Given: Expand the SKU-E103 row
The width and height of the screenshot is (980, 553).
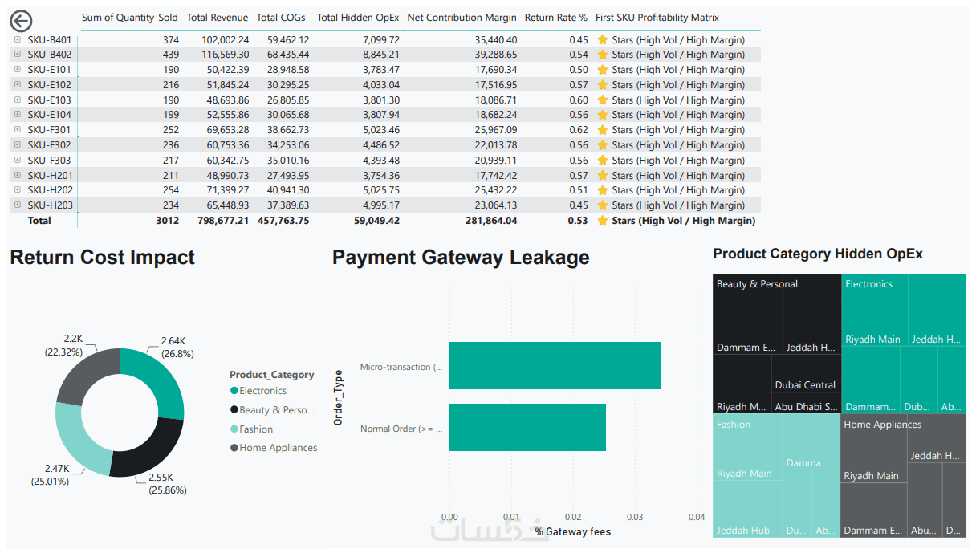Looking at the screenshot, I should click(18, 100).
